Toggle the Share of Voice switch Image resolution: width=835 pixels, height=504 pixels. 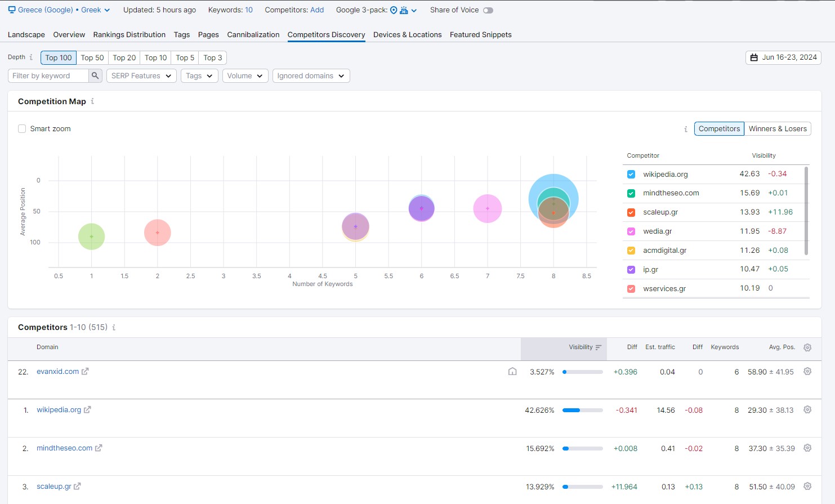pos(488,10)
